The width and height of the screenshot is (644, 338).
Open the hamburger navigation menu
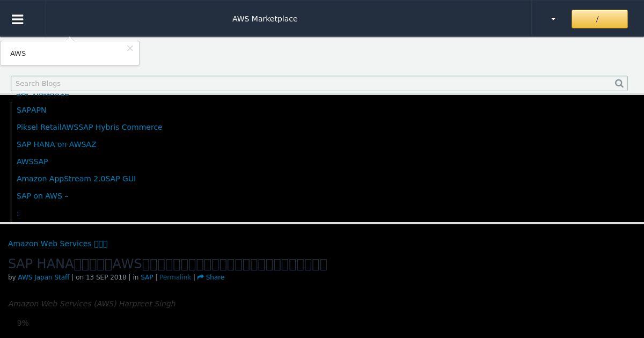click(x=17, y=19)
